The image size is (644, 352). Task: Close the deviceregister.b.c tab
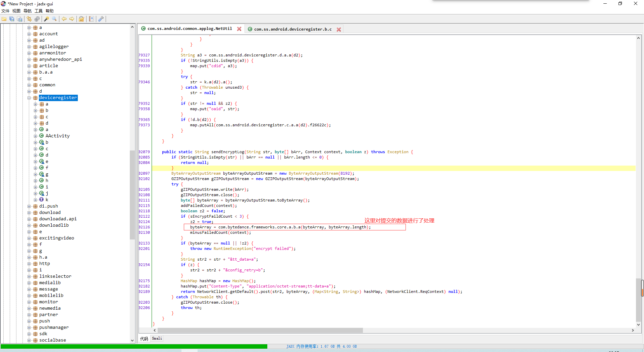(339, 30)
